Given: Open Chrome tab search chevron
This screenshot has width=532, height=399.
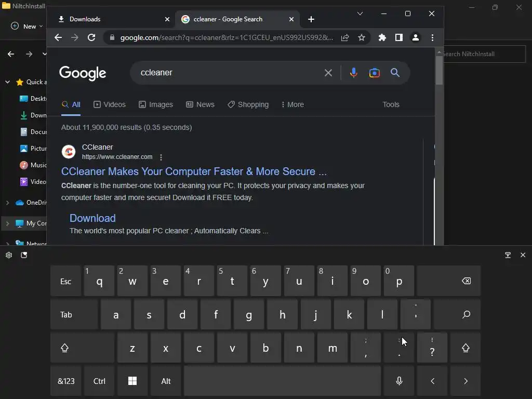Looking at the screenshot, I should [360, 14].
